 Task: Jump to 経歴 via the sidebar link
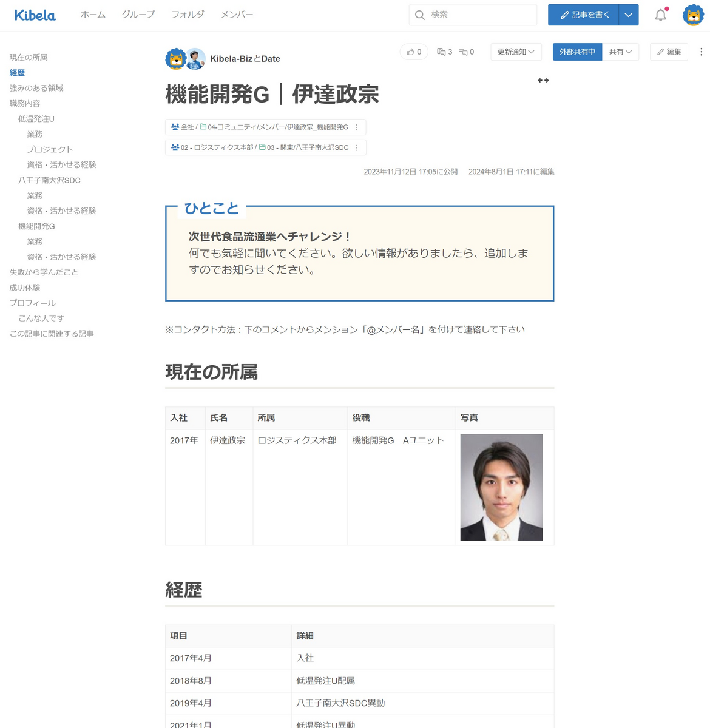[16, 72]
